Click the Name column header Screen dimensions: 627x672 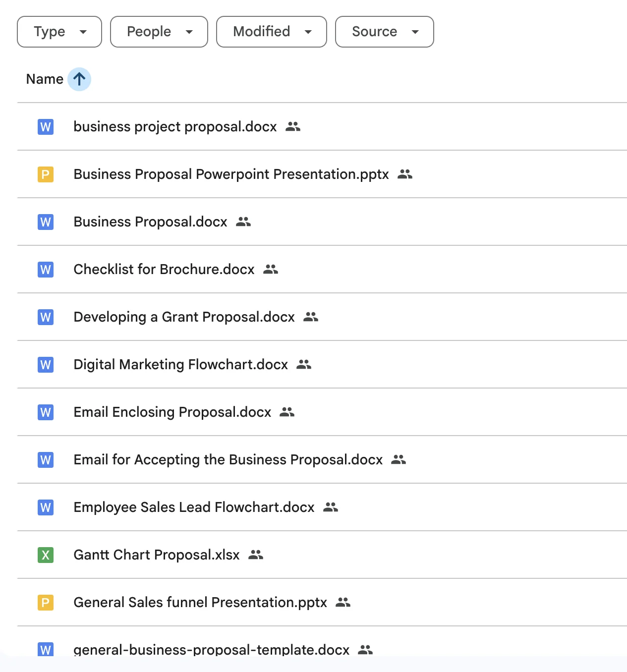[x=45, y=79]
